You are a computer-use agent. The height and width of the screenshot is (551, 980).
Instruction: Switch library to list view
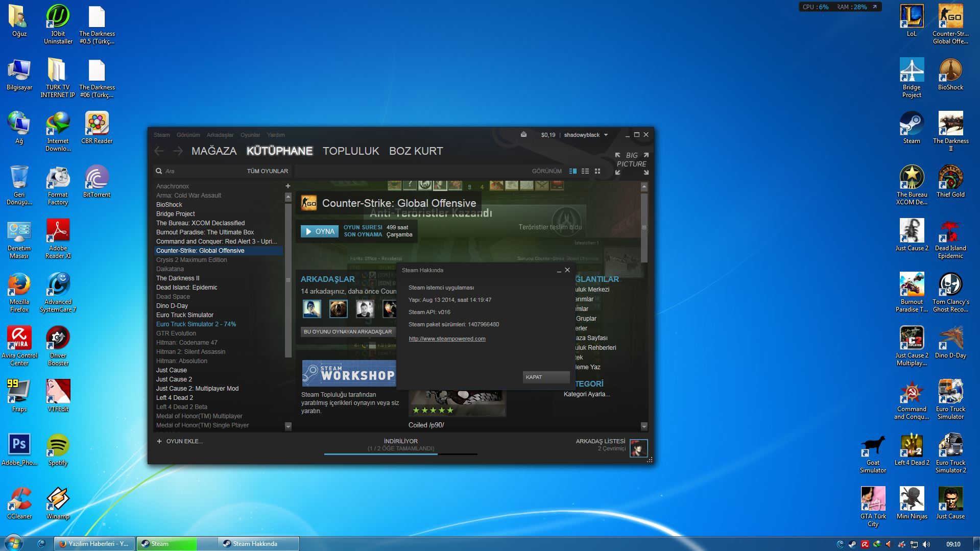(x=585, y=171)
